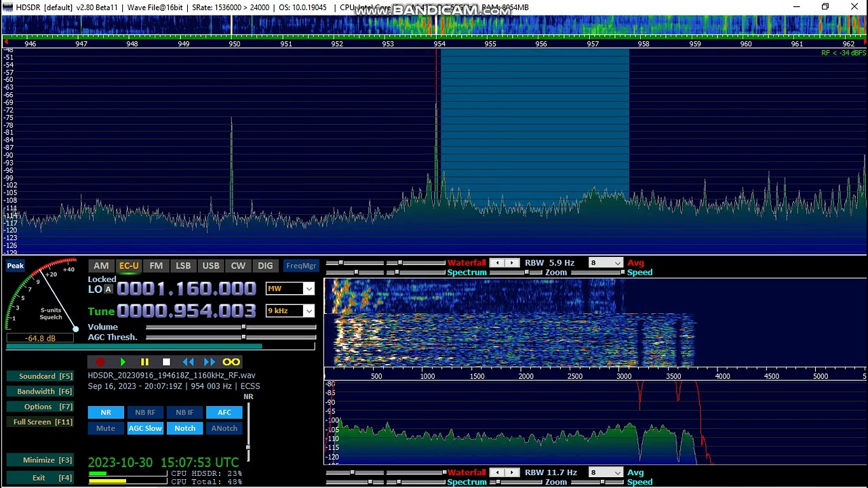Fast forward the recording
The image size is (868, 488).
(210, 362)
